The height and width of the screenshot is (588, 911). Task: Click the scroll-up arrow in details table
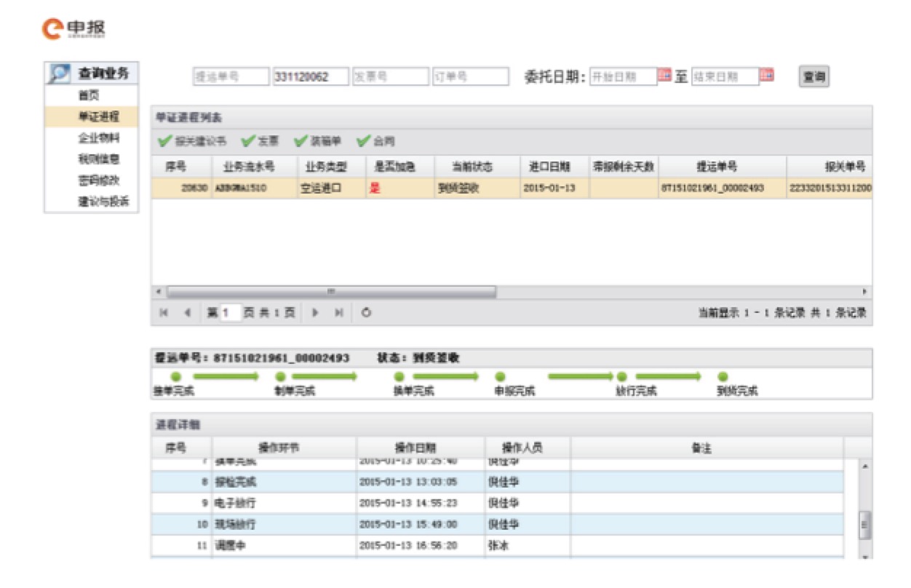[864, 466]
